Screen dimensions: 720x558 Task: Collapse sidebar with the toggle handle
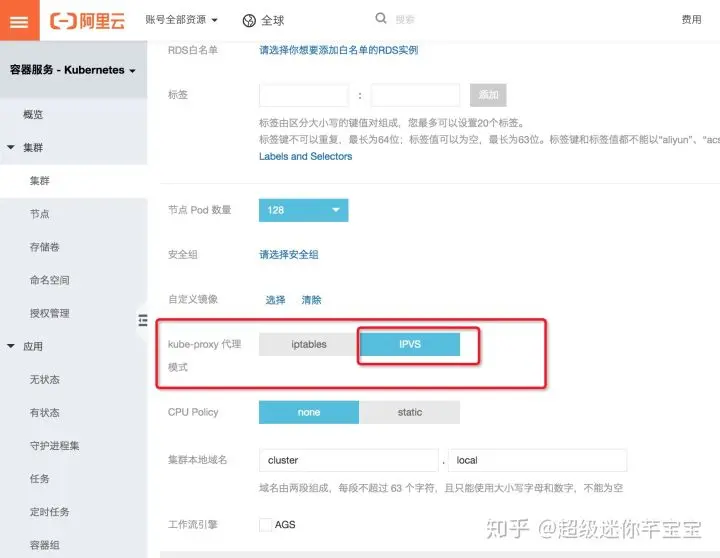[x=143, y=320]
